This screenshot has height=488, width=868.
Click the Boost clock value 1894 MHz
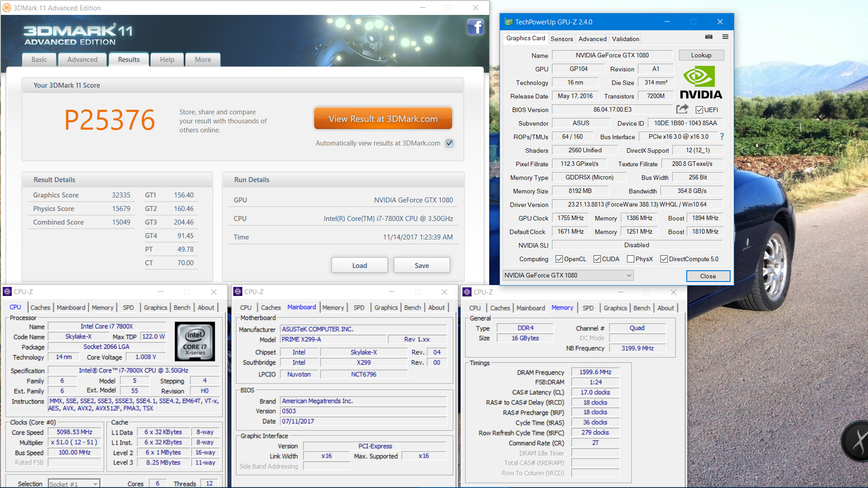pos(705,218)
